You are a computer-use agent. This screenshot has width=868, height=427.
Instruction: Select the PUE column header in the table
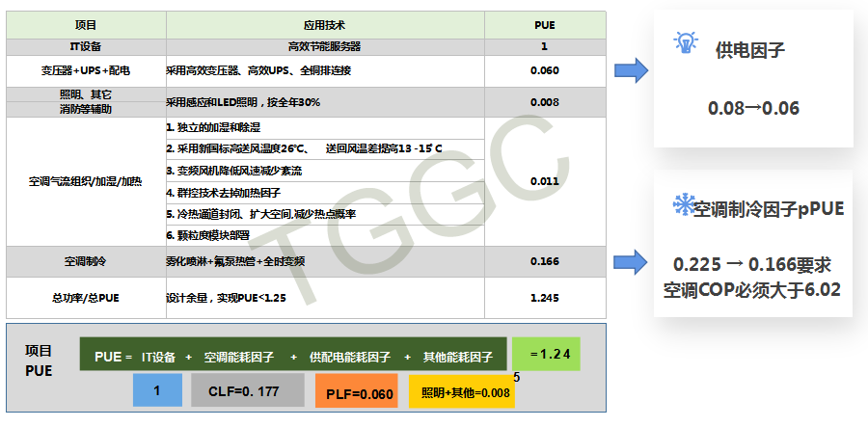[545, 25]
